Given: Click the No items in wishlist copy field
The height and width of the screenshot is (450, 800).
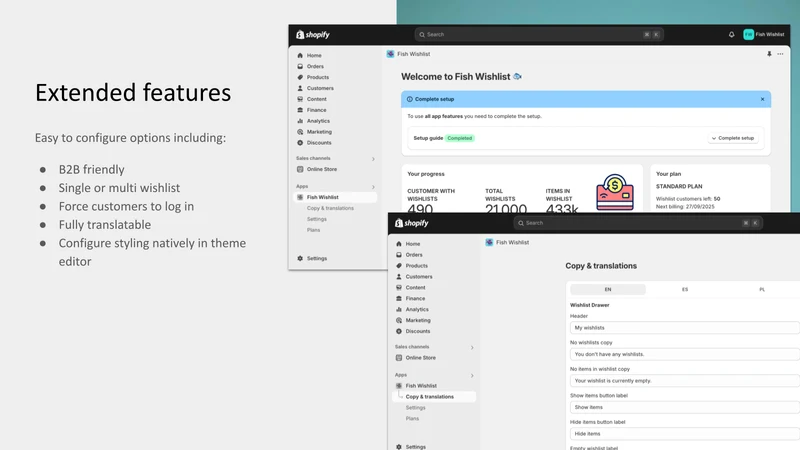Looking at the screenshot, I should 685,381.
